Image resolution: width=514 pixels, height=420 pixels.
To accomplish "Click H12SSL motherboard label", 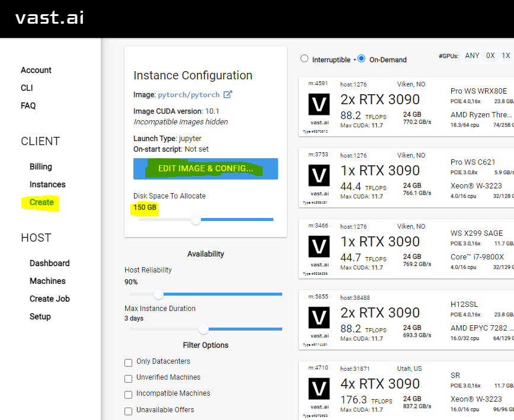I will pyautogui.click(x=464, y=304).
